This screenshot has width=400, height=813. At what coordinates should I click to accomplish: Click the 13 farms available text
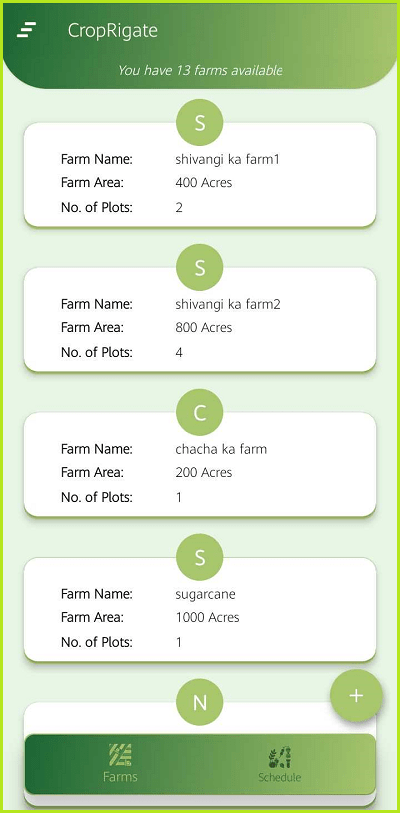200,70
